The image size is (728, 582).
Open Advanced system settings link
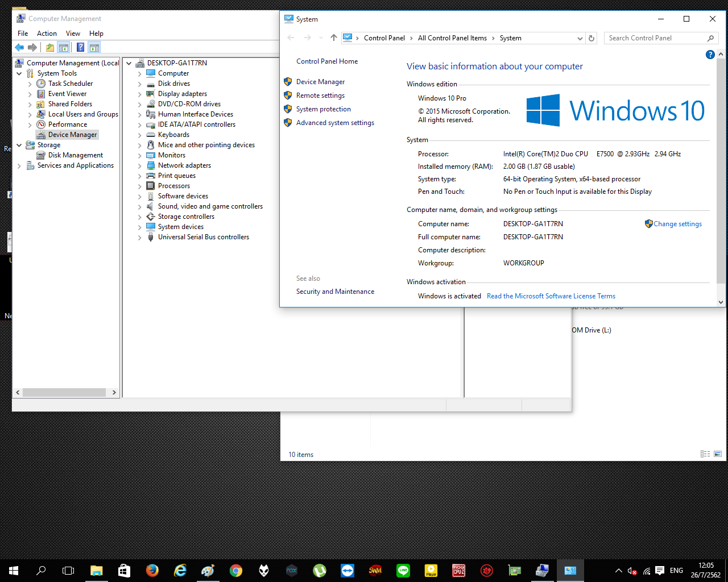(335, 123)
